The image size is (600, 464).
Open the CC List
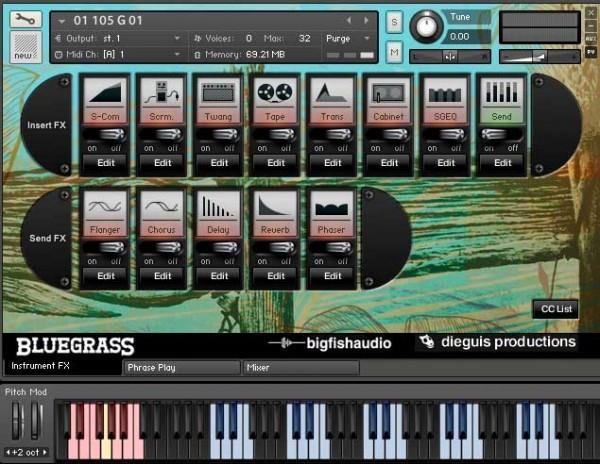[x=556, y=309]
